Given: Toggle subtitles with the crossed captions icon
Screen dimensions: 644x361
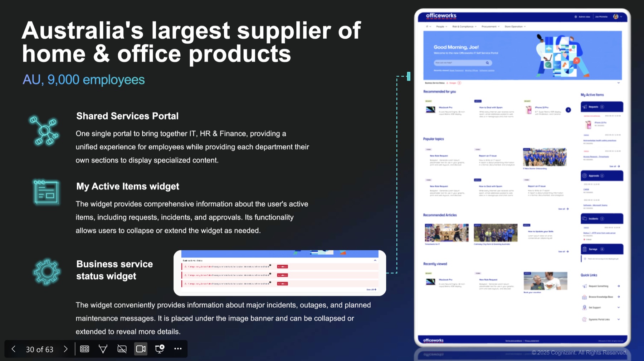Looking at the screenshot, I should 122,349.
